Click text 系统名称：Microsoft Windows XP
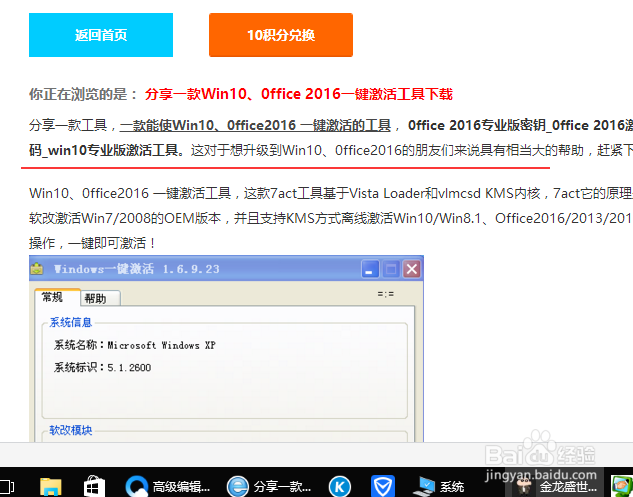Screen dimensions: 633x497 [135, 345]
